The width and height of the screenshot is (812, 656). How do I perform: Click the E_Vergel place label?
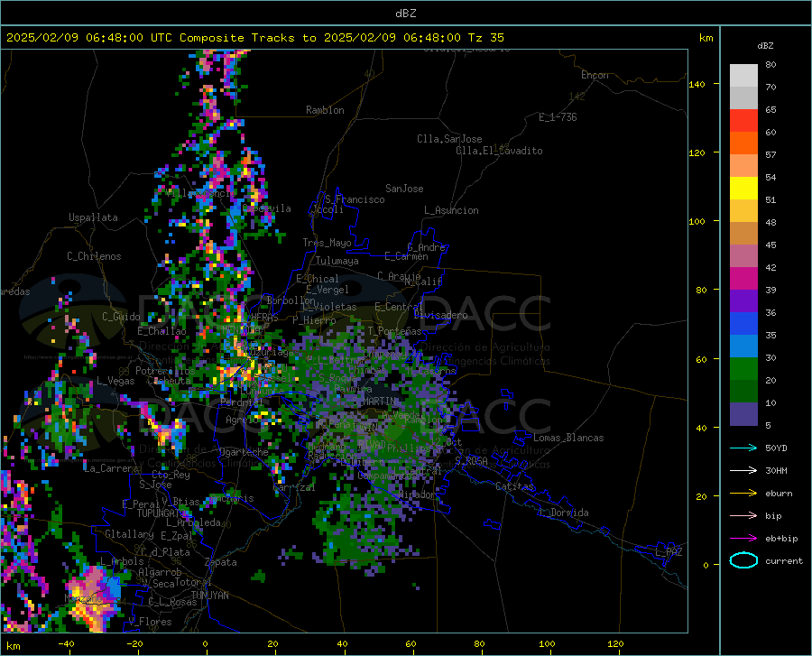click(328, 290)
